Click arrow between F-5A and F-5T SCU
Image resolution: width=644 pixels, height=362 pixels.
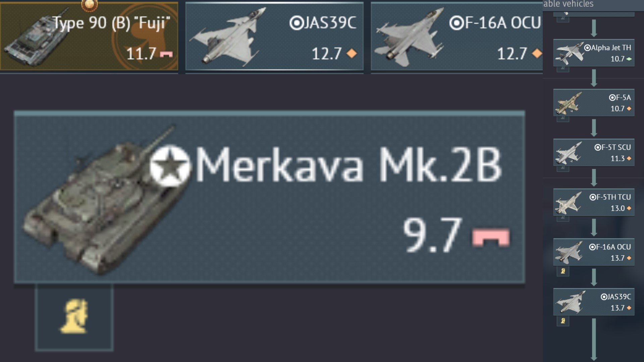coord(594,128)
